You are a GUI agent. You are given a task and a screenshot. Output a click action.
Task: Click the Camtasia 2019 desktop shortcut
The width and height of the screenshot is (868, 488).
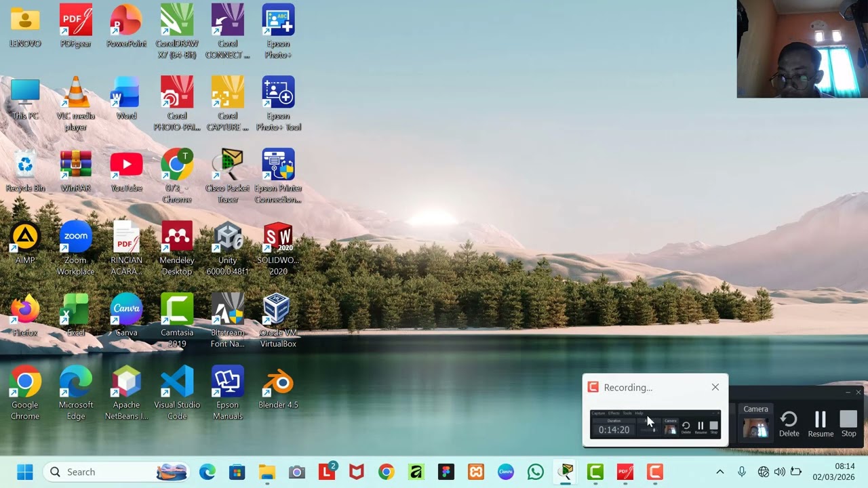pos(177,321)
